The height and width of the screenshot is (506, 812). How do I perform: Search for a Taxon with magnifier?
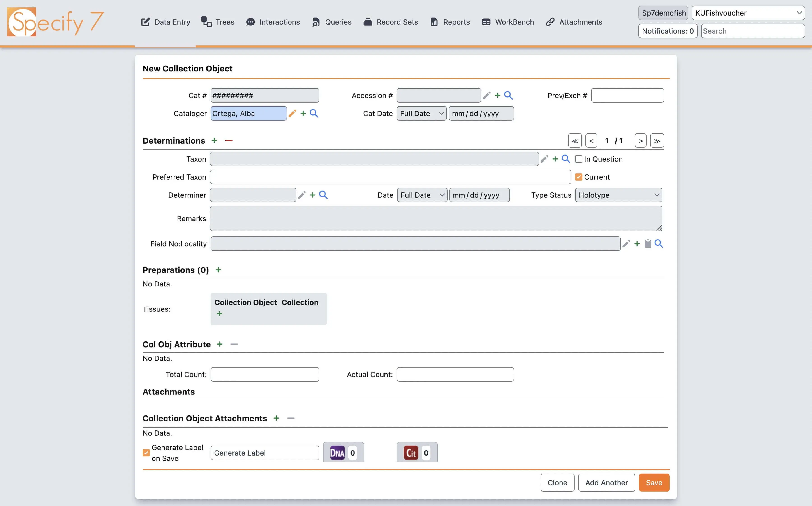[x=566, y=159]
